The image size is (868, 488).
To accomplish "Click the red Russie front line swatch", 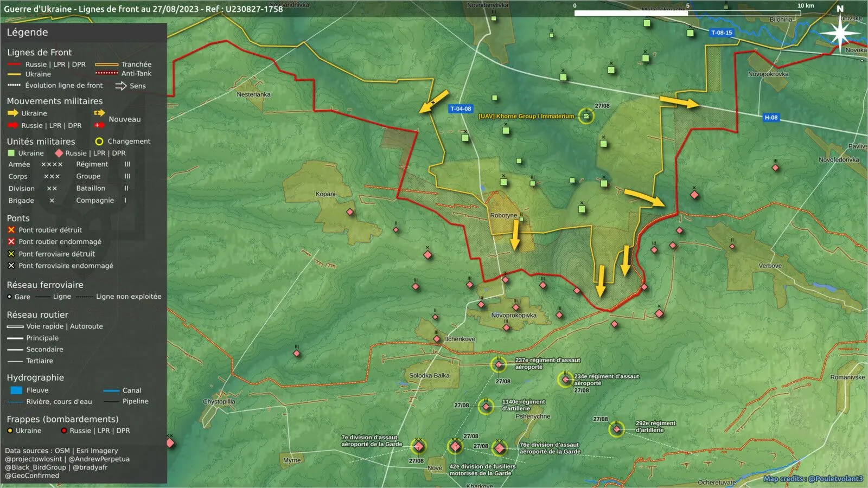I will coord(14,65).
